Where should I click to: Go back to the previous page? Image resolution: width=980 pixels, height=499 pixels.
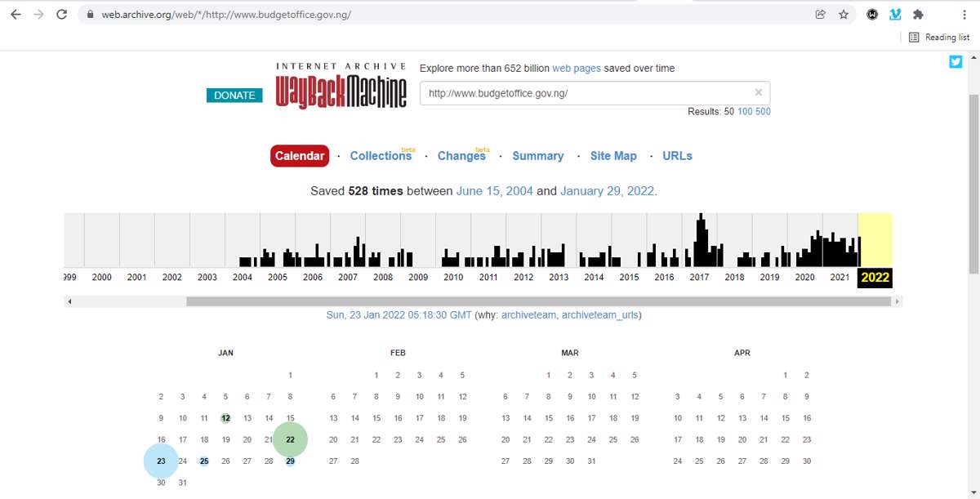pyautogui.click(x=16, y=15)
